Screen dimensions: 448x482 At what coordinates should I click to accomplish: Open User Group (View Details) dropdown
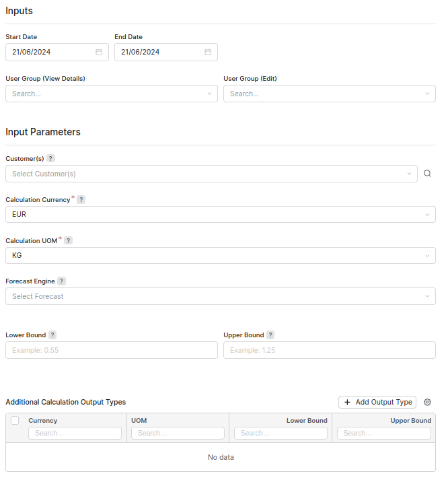tap(112, 94)
